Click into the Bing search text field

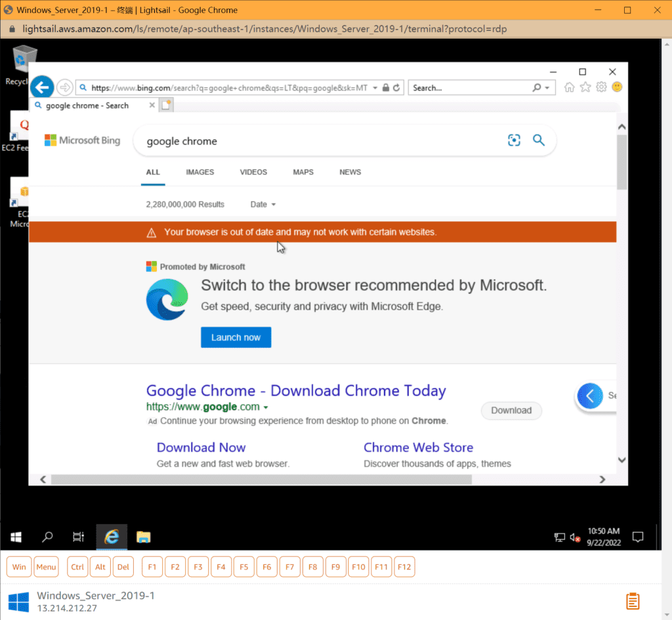(x=315, y=141)
